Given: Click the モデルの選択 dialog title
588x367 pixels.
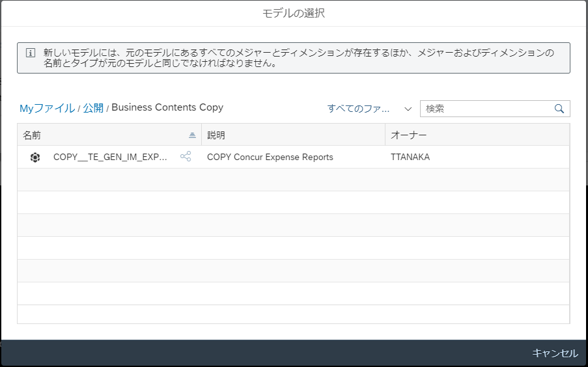Looking at the screenshot, I should pyautogui.click(x=294, y=14).
